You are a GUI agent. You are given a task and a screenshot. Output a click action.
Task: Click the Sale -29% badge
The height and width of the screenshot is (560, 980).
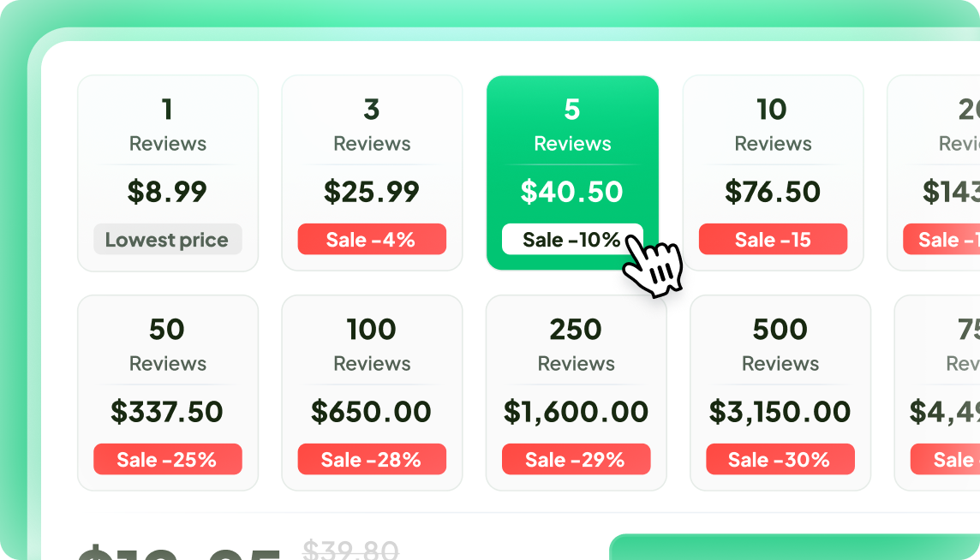pos(577,459)
